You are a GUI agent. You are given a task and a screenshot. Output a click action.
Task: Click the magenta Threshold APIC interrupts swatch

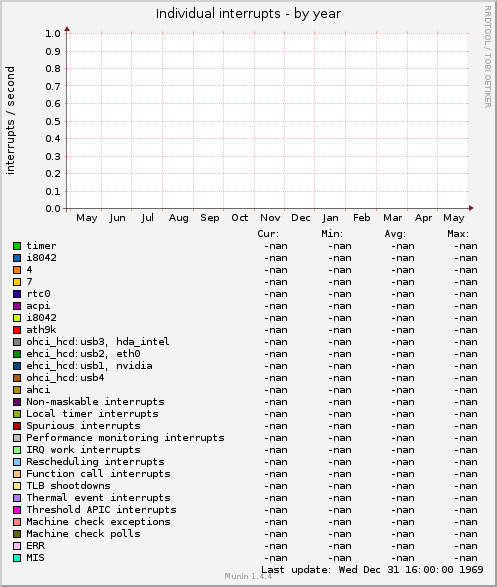coord(17,510)
